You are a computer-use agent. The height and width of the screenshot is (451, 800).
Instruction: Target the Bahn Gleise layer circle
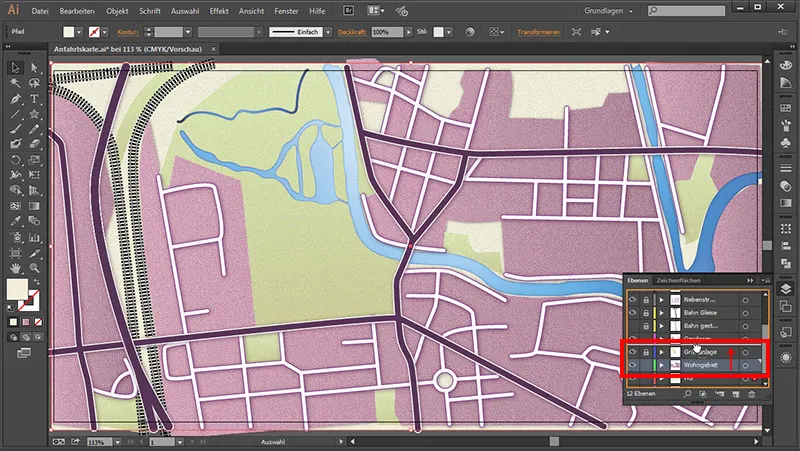coord(745,313)
